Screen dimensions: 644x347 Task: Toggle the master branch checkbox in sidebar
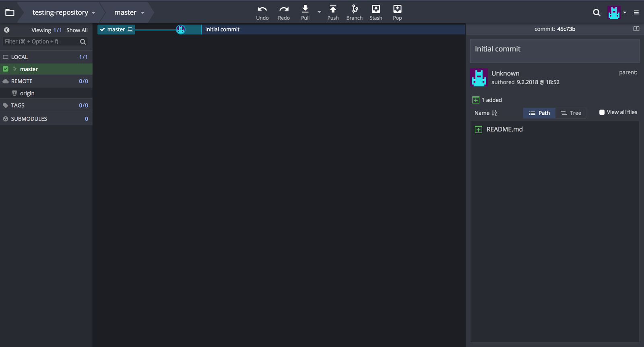(6, 69)
